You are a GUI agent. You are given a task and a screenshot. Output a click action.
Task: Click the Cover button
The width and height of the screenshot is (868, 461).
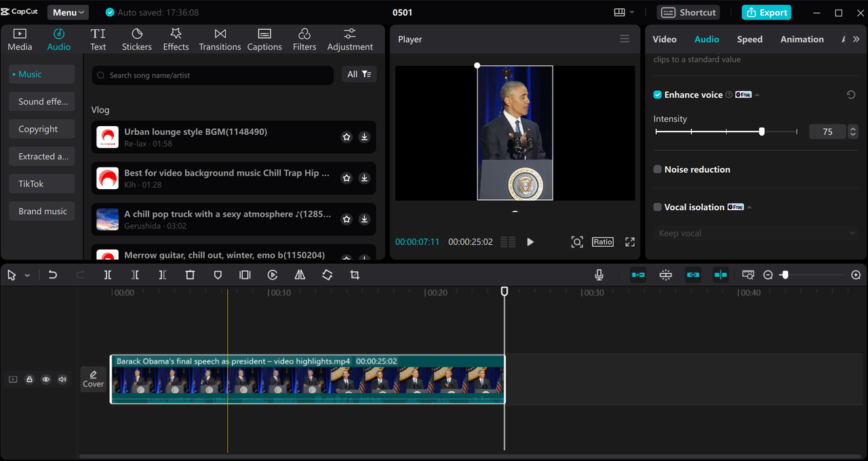click(x=93, y=380)
